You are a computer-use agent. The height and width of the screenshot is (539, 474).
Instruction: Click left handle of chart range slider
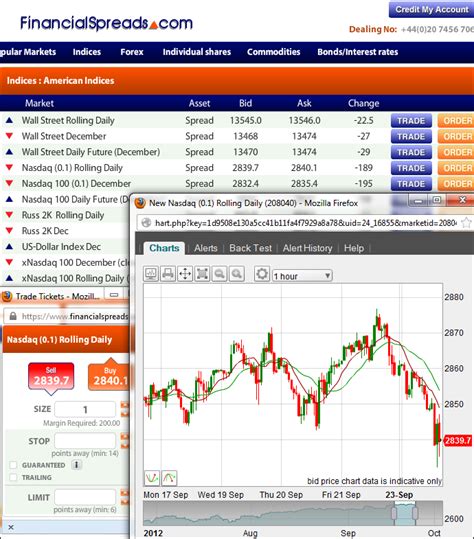[394, 513]
